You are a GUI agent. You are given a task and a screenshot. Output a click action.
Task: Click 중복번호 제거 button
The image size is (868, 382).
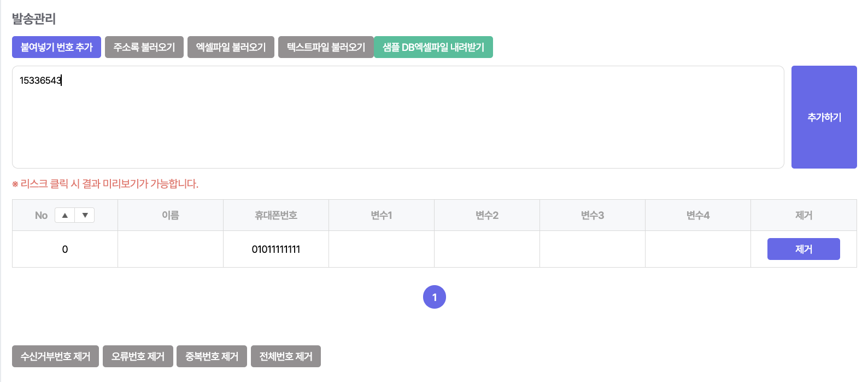pyautogui.click(x=212, y=356)
